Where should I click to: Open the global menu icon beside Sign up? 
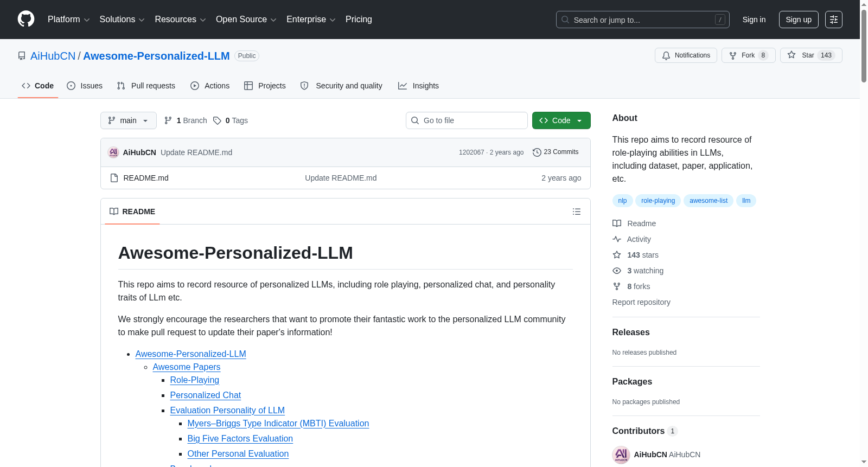coord(834,20)
